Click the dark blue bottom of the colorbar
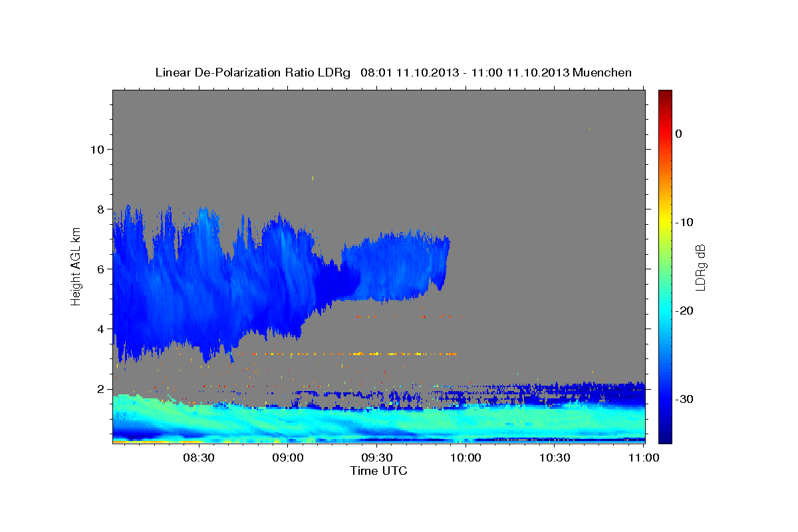The width and height of the screenshot is (798, 532). (x=664, y=436)
